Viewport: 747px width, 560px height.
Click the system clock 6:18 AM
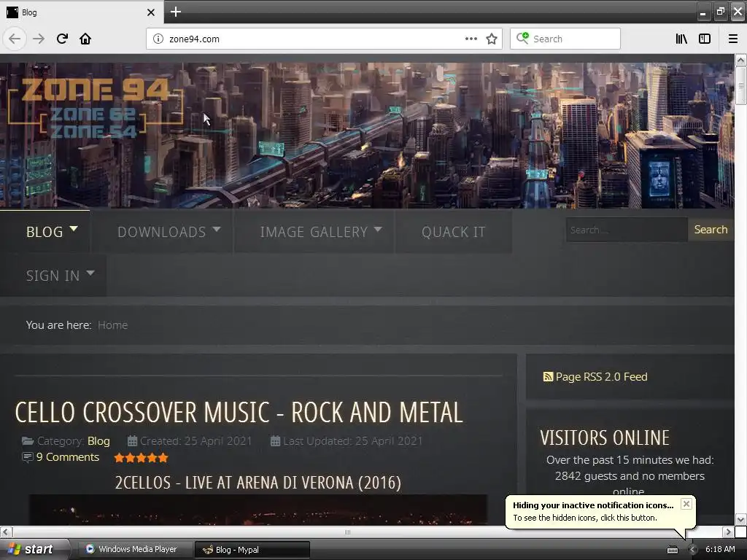(x=720, y=549)
